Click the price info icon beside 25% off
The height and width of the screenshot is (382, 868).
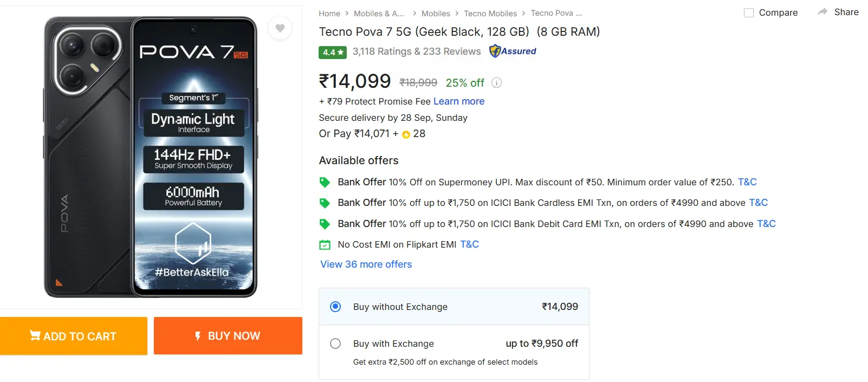[496, 83]
